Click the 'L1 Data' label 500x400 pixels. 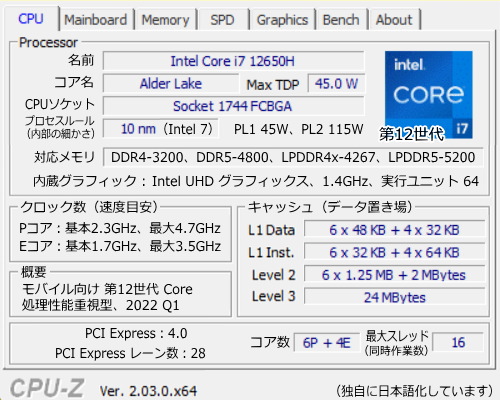point(271,230)
